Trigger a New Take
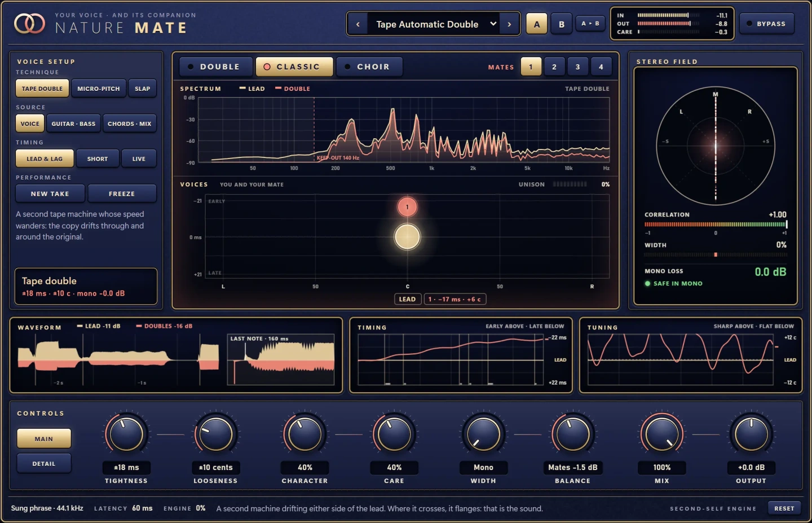This screenshot has height=523, width=812. point(50,194)
